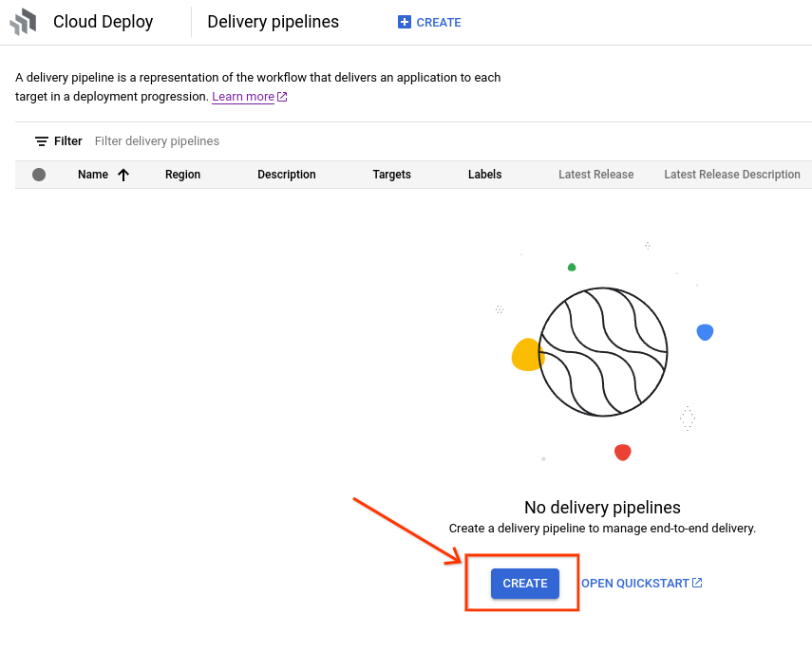Click inside the Filter delivery pipelines field

157,140
